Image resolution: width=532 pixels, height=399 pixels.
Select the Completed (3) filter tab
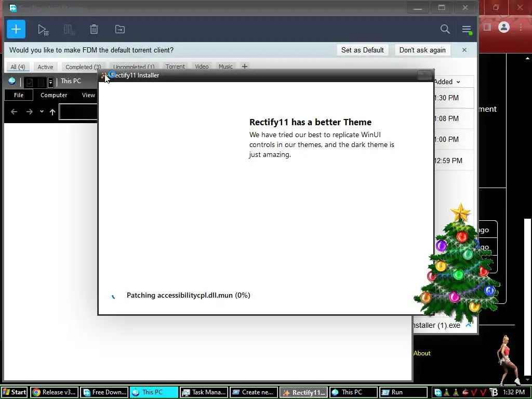[83, 67]
